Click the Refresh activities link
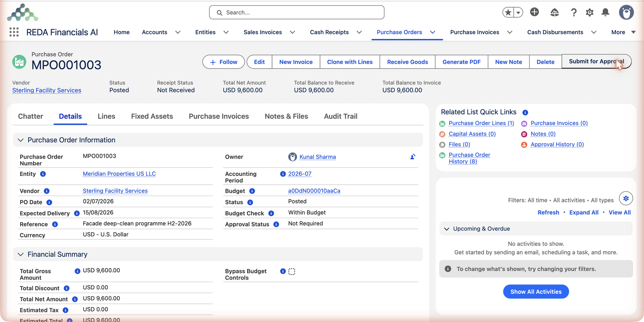Image resolution: width=644 pixels, height=322 pixels. [x=548, y=213]
